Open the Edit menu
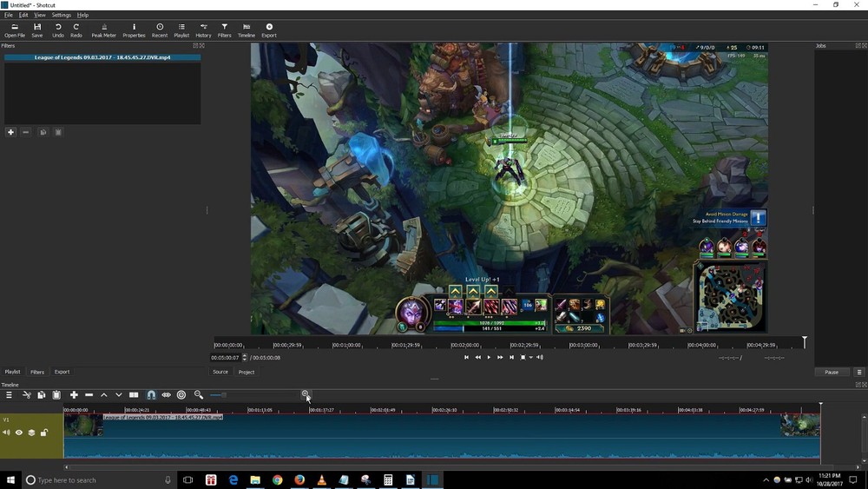The width and height of the screenshot is (868, 489). [23, 15]
